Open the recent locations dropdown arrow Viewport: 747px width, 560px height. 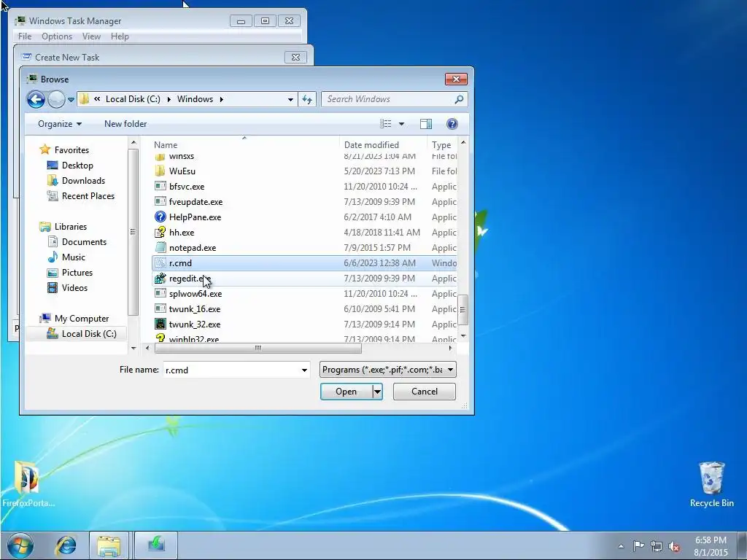pyautogui.click(x=71, y=99)
